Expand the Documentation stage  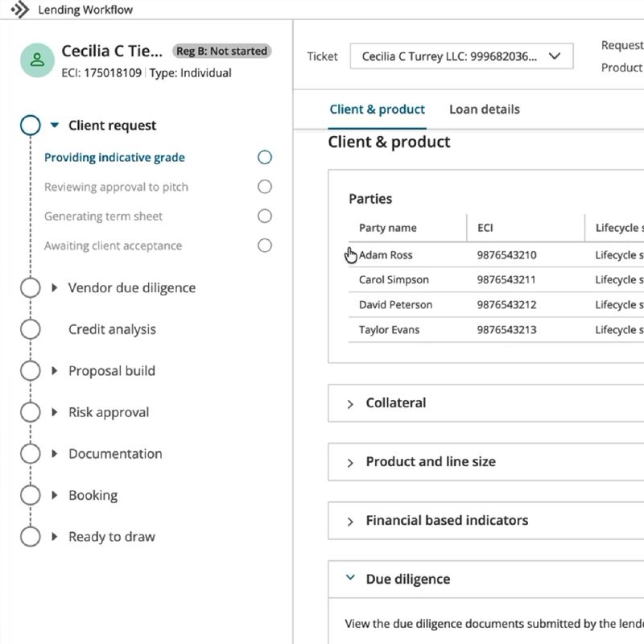tap(54, 453)
